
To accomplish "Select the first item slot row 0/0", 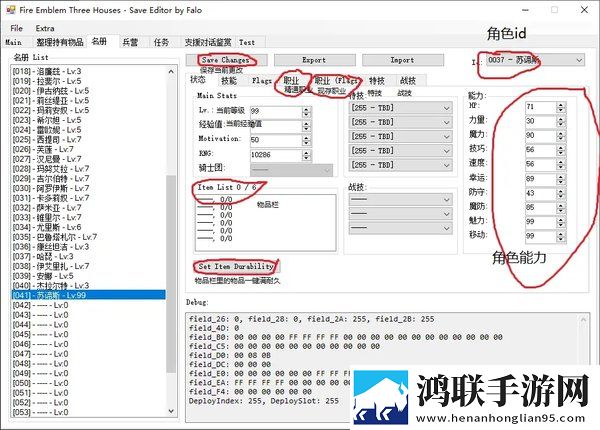I will (265, 199).
